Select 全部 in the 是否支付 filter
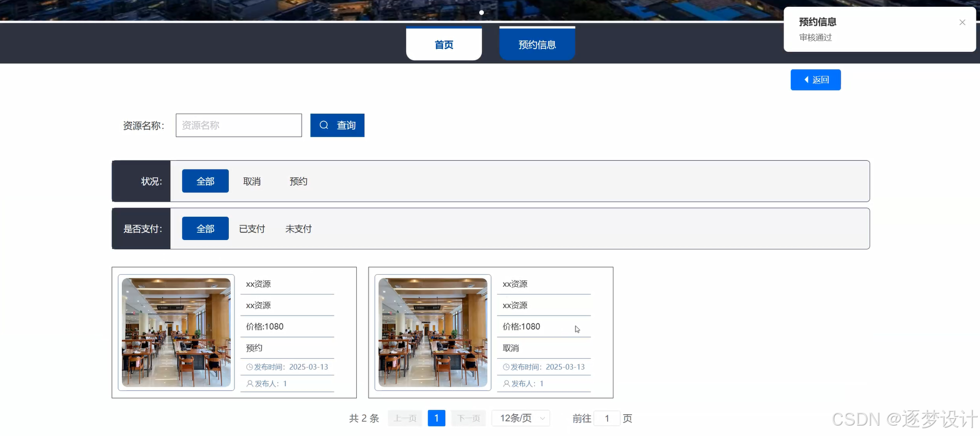Image resolution: width=980 pixels, height=436 pixels. pos(205,229)
